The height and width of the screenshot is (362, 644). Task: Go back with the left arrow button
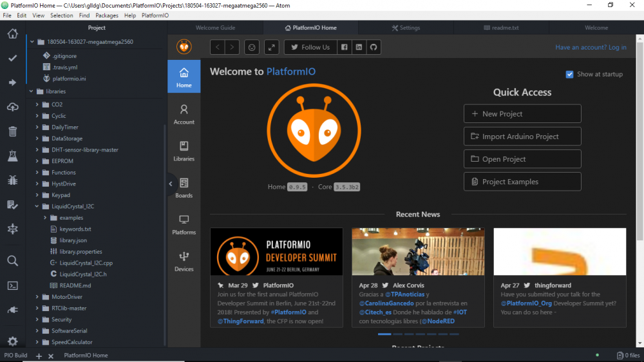tap(218, 47)
